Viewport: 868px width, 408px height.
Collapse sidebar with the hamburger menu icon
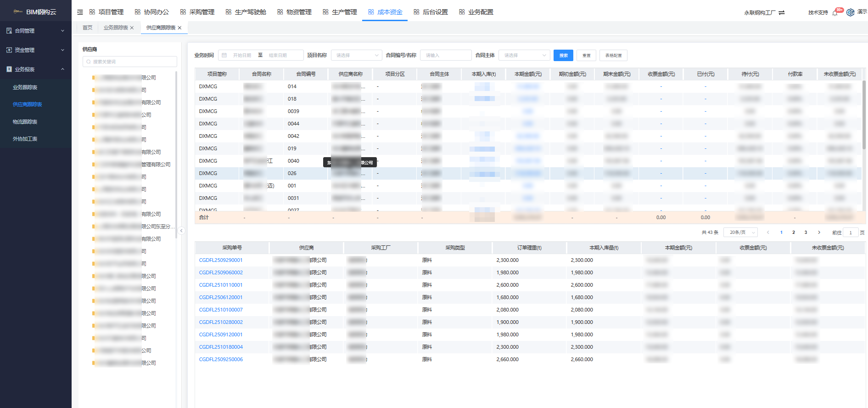tap(80, 12)
